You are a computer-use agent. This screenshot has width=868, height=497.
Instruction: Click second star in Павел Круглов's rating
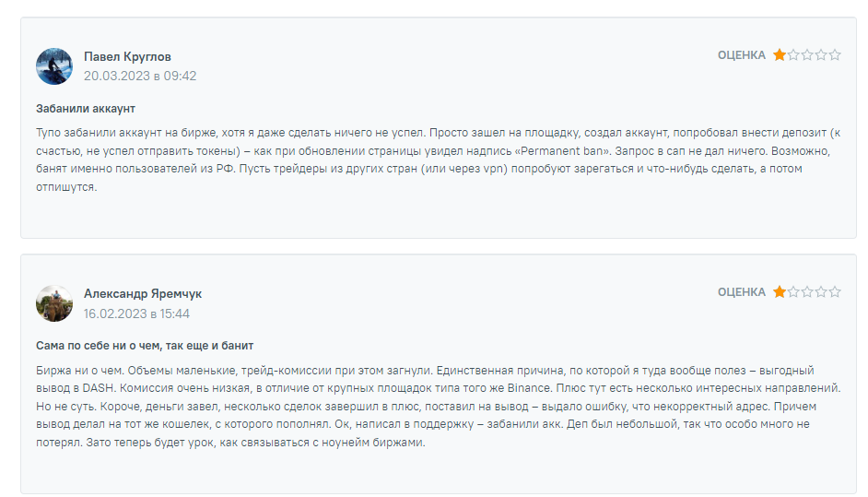click(793, 54)
